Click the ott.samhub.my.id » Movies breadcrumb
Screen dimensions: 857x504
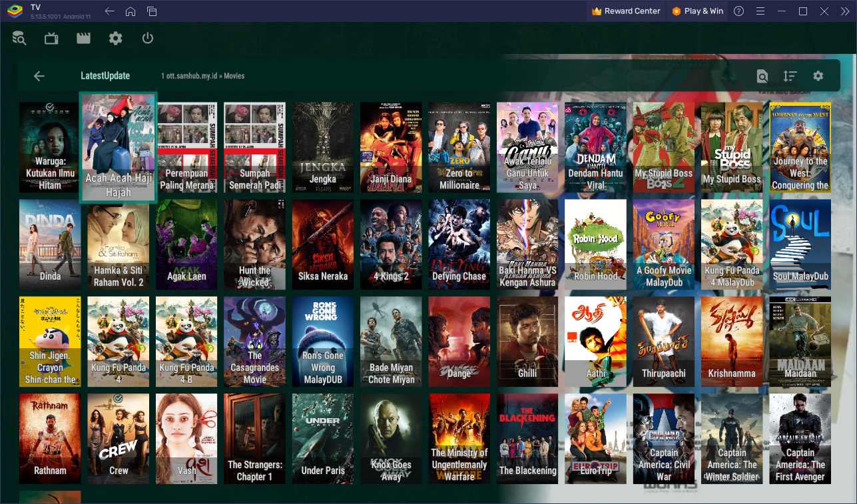click(202, 76)
